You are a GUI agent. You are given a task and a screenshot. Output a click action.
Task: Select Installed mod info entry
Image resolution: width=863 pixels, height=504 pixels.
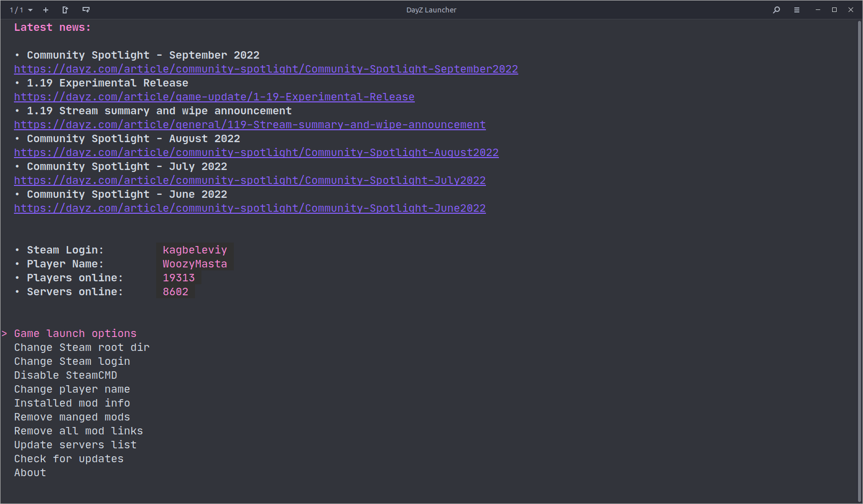[x=72, y=403]
